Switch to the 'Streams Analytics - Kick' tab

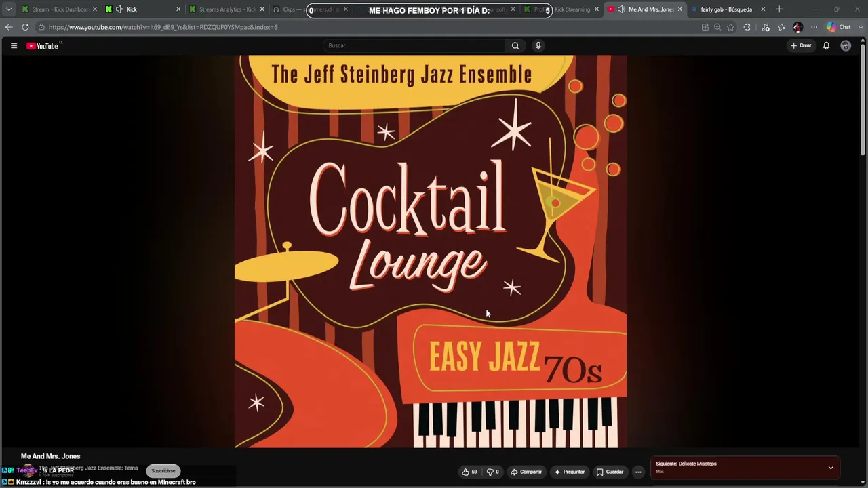(x=226, y=9)
